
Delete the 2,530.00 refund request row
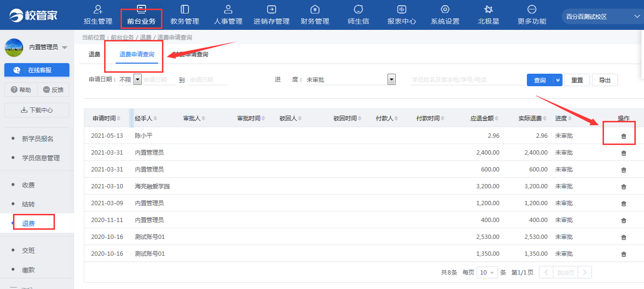(623, 237)
